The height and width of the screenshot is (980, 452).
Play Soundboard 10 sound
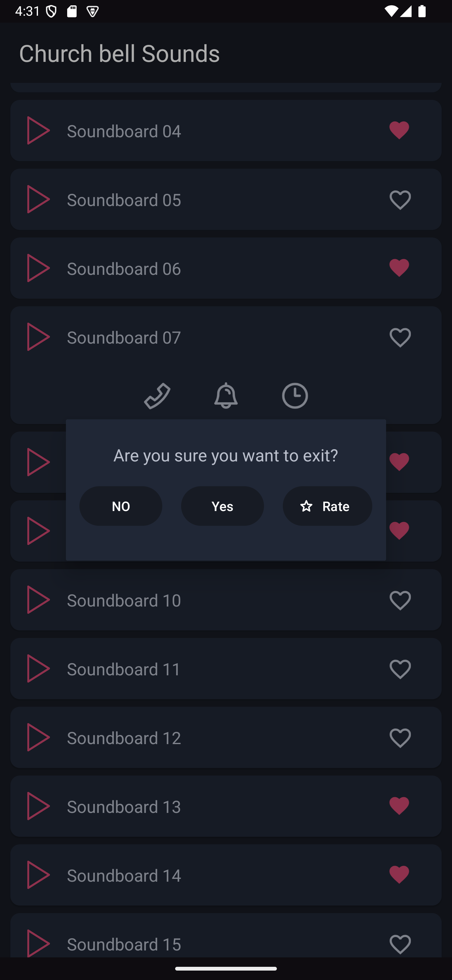click(x=38, y=600)
